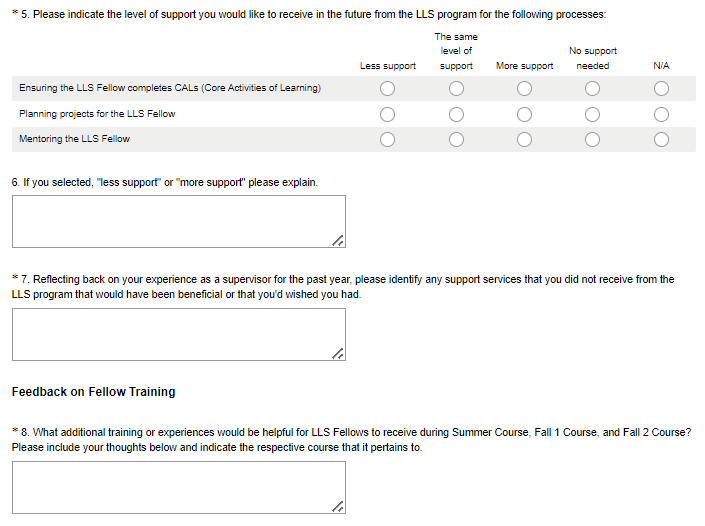Choose same level for Planning projects

[x=456, y=114]
